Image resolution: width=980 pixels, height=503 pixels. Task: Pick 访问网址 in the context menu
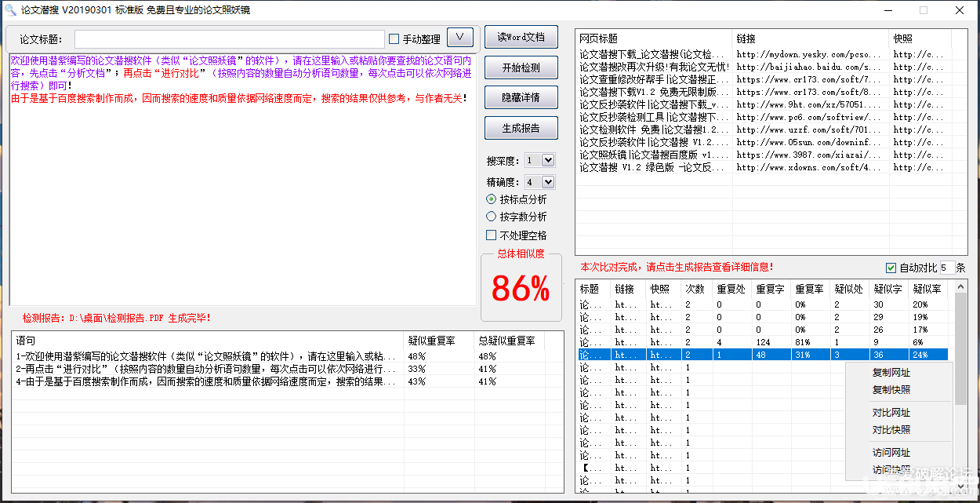(891, 453)
